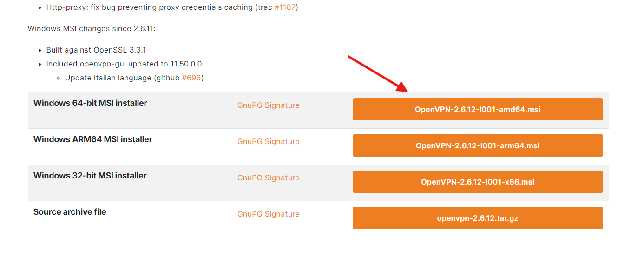This screenshot has width=644, height=257.
Task: Download OpenVPN-2.6.12-I001-x86.msi installer
Action: pyautogui.click(x=478, y=182)
